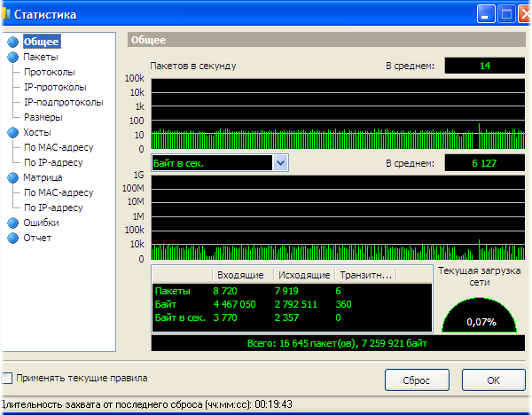Click the bytes average value 6 127
The height and width of the screenshot is (415, 532).
coord(485,163)
